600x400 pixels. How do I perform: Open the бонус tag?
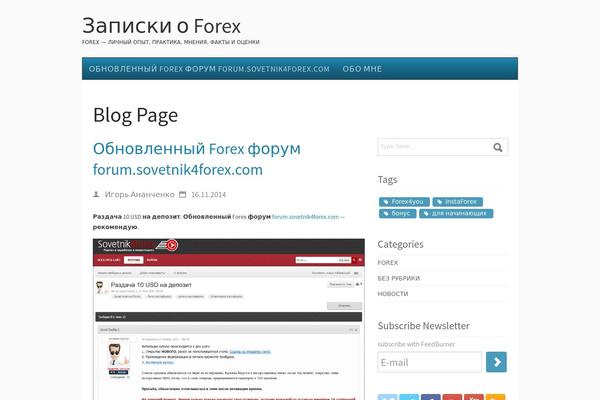coord(398,214)
